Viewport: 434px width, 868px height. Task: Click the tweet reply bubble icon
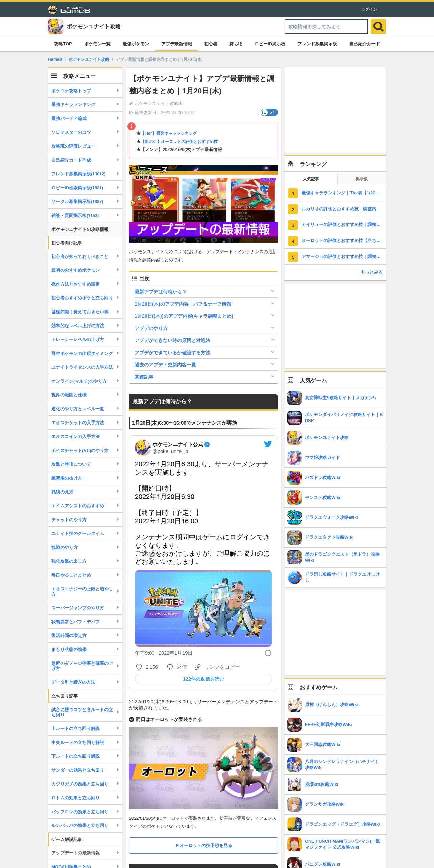[170, 667]
